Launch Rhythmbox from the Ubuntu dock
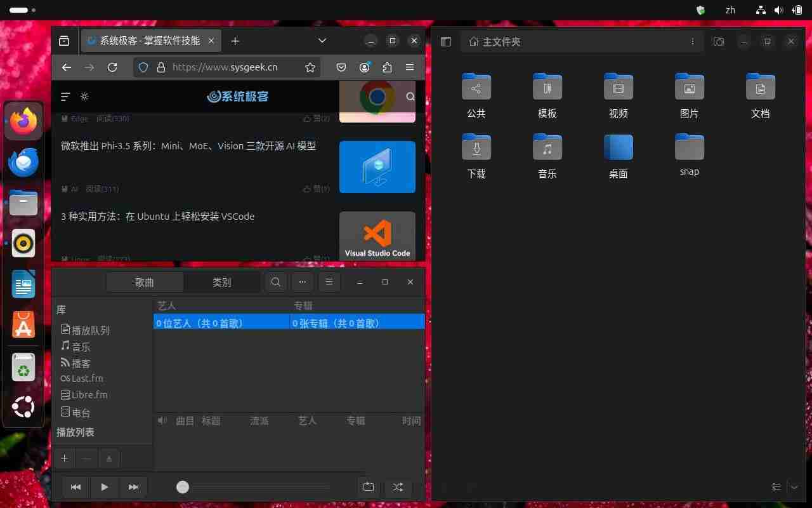The image size is (812, 508). coord(23,243)
